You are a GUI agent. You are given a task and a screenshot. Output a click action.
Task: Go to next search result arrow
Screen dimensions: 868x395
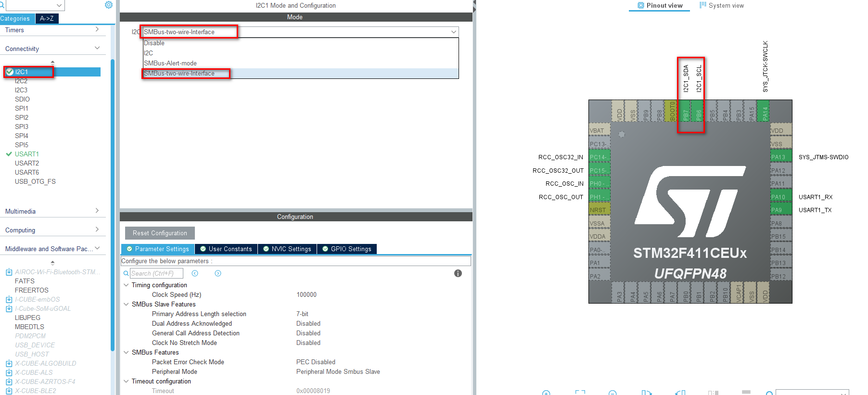tap(218, 273)
